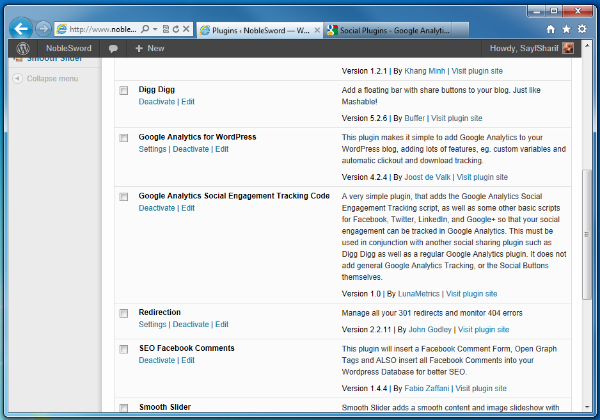Click Collapse menu label in sidebar
This screenshot has width=600, height=420.
pos(52,78)
